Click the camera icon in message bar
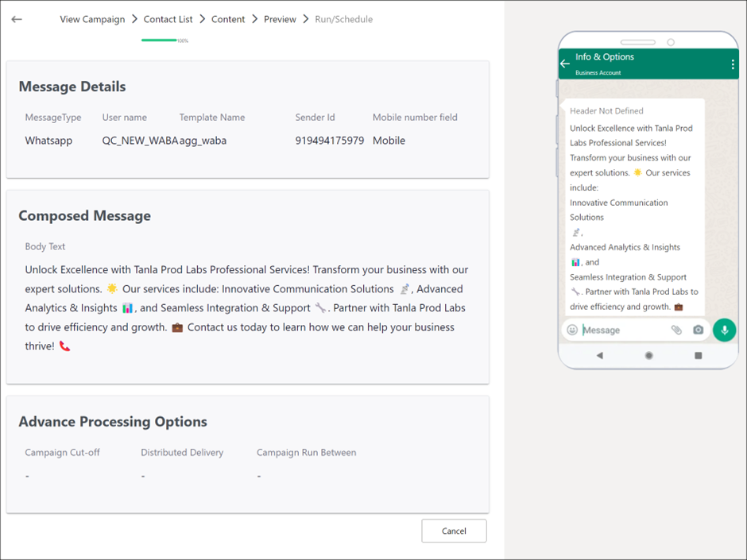The image size is (747, 560). (698, 330)
